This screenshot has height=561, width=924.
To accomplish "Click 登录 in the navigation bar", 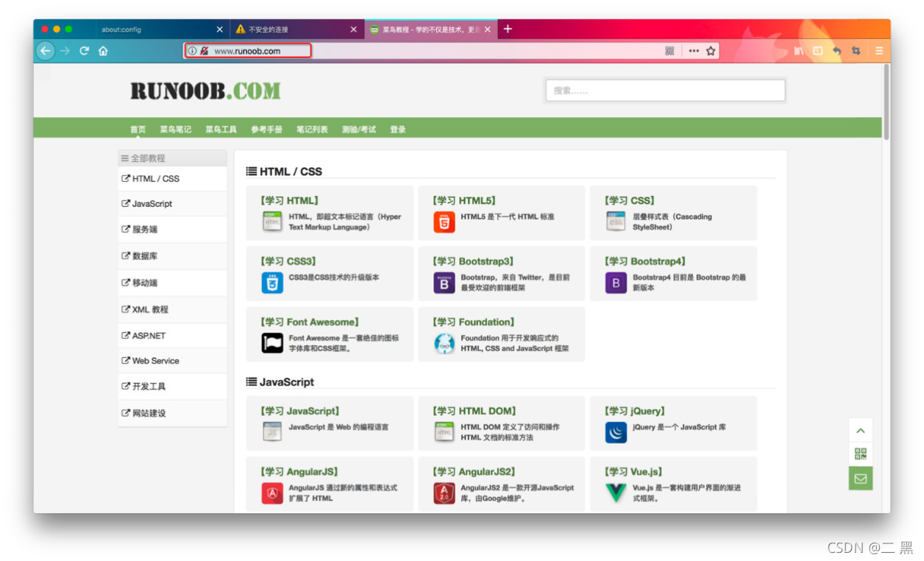I will pyautogui.click(x=398, y=130).
